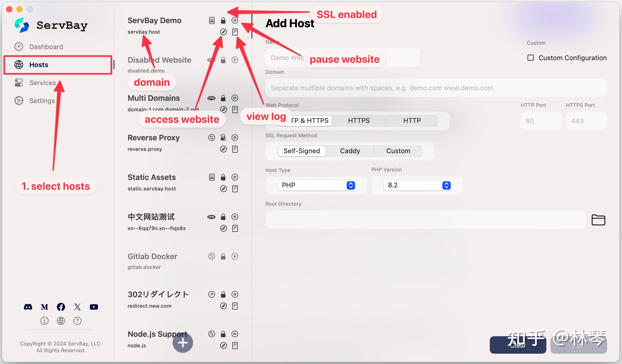
Task: Click the Domain input field
Action: click(x=435, y=88)
